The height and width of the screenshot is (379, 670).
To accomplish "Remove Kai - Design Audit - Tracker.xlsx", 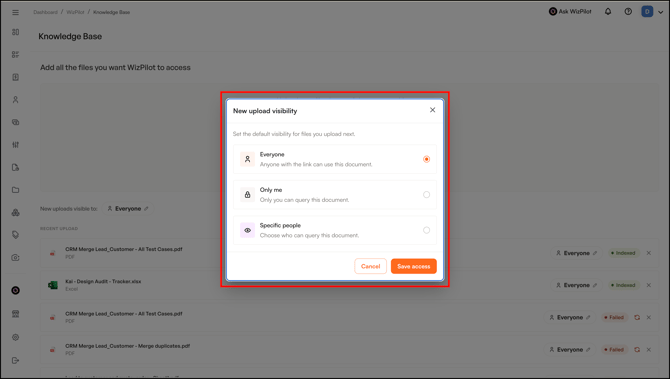I will coord(649,285).
